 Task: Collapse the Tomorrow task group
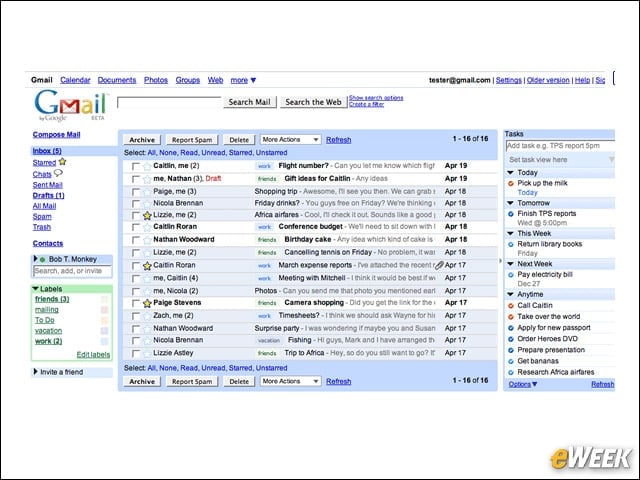click(x=510, y=203)
